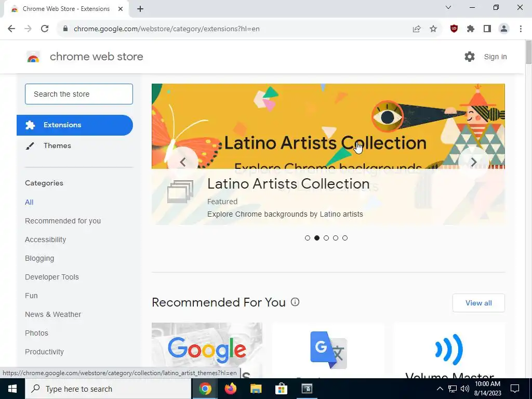
Task: Close the Chrome Web Store tab
Action: click(121, 9)
